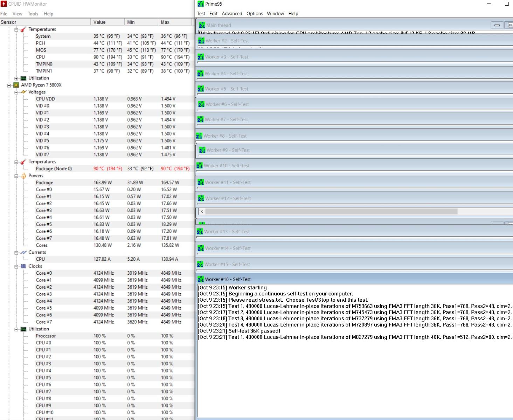
Task: Click the Sensor column header
Action: pos(45,22)
